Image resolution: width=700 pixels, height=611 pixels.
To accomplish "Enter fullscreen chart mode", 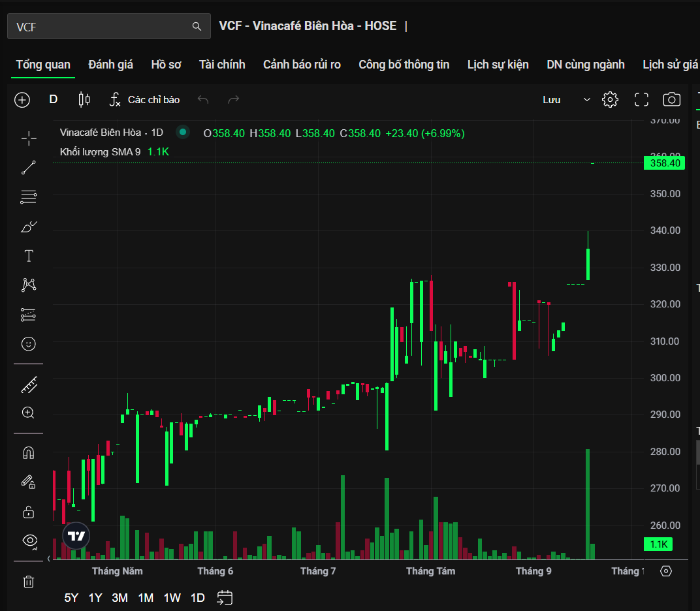I will [x=641, y=99].
